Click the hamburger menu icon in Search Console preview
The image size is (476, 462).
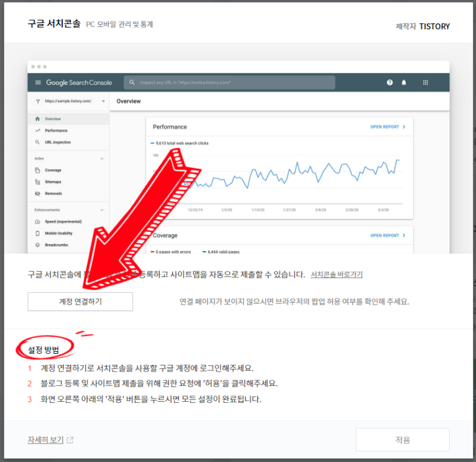click(x=38, y=82)
